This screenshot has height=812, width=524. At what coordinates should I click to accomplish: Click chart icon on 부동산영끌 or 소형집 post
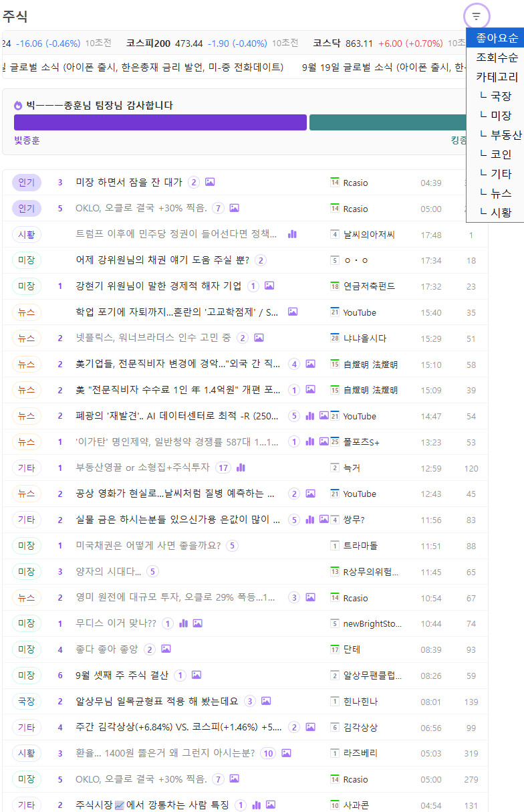[x=241, y=468]
